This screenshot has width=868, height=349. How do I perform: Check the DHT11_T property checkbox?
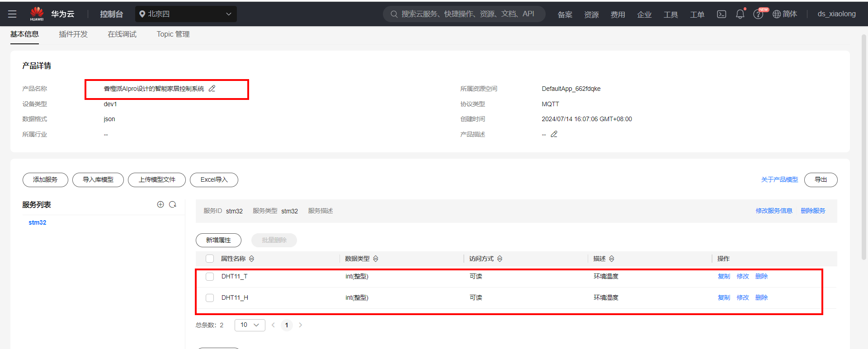210,277
